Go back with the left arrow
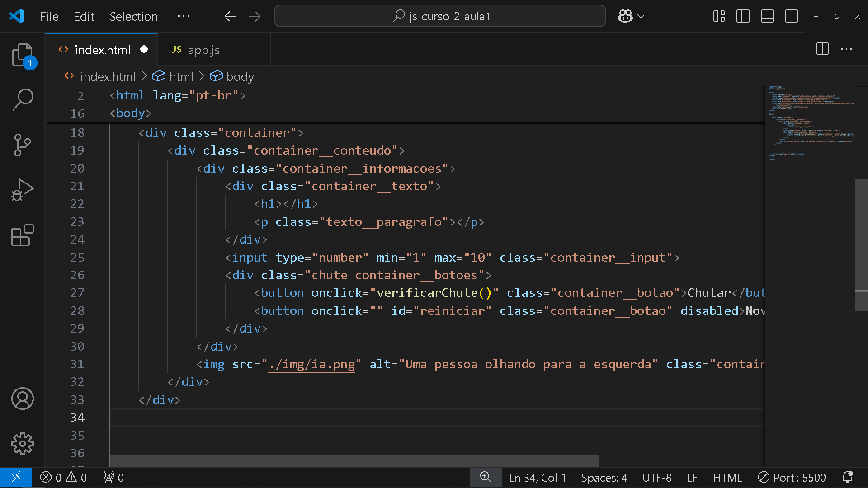Viewport: 868px width, 488px height. coord(230,17)
